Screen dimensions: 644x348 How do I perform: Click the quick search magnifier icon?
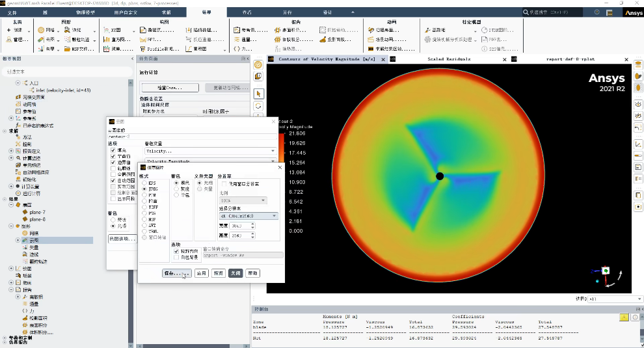526,12
